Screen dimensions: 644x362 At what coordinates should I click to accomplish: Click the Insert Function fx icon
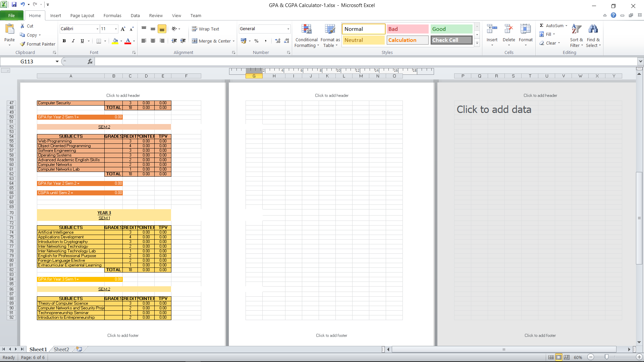click(x=90, y=61)
